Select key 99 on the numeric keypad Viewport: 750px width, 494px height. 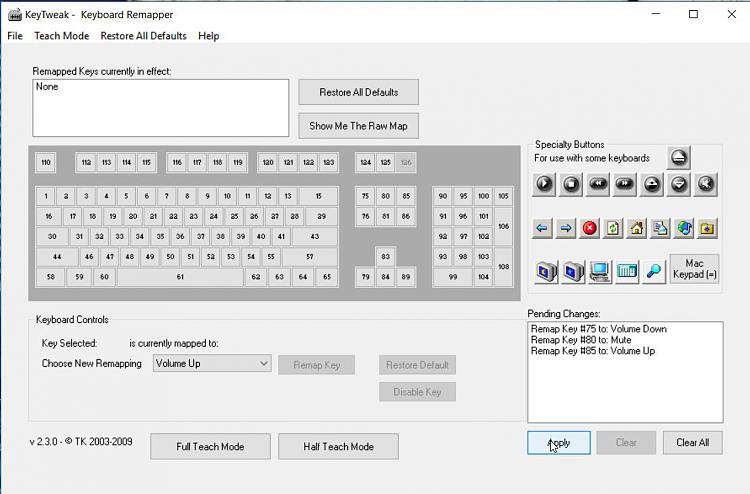(453, 277)
